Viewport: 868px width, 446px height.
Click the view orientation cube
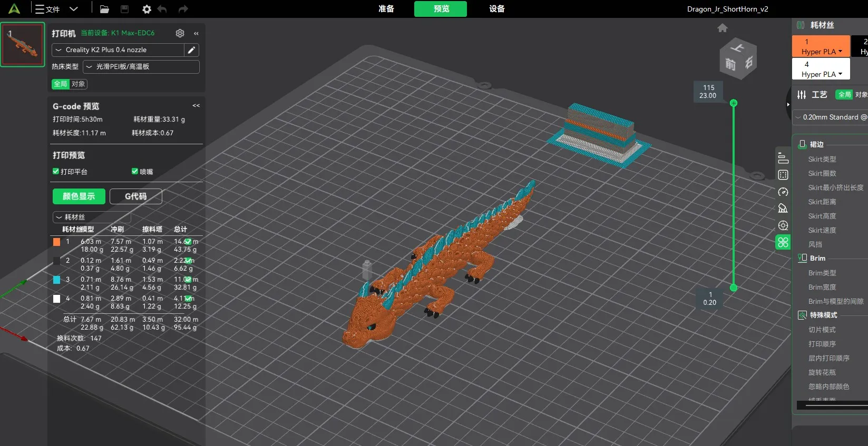tap(738, 59)
